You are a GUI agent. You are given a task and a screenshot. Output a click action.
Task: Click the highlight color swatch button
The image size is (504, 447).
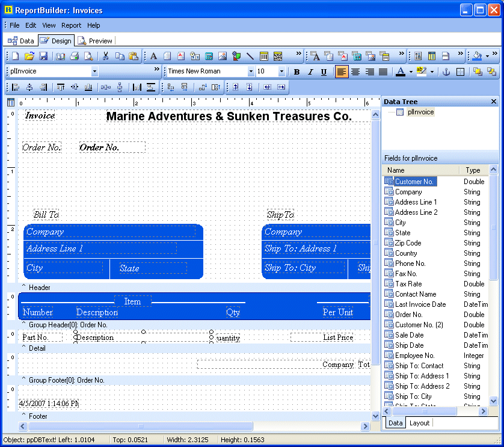[422, 72]
